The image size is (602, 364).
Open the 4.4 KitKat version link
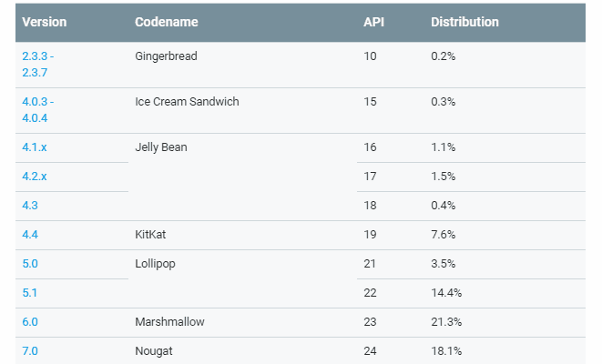(30, 235)
